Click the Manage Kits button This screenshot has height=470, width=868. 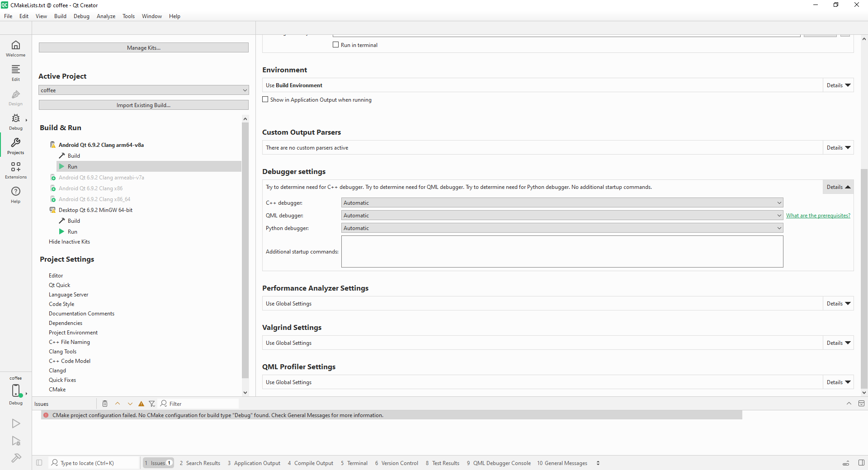tap(144, 47)
